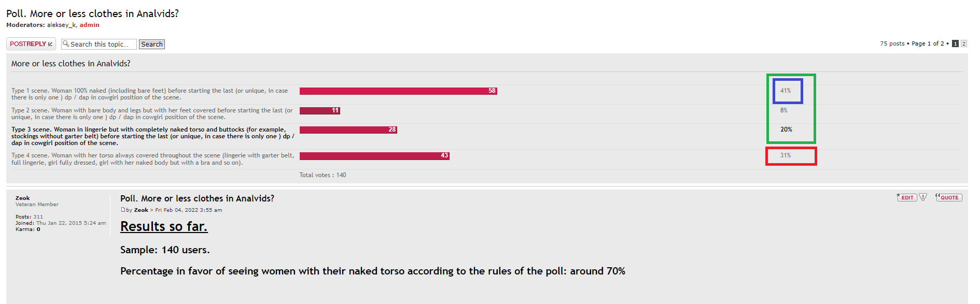Select the Type 4 result bar showing 43
This screenshot has height=304, width=980.
click(374, 155)
